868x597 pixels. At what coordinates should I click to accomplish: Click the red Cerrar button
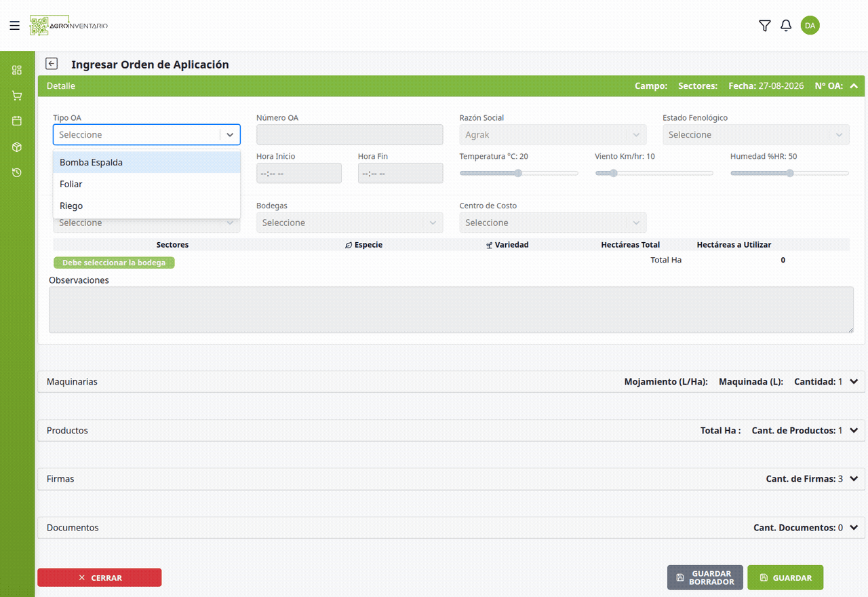click(x=100, y=577)
